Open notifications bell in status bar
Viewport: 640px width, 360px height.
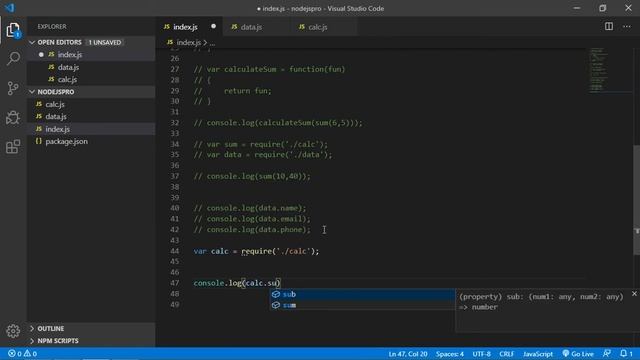pyautogui.click(x=626, y=353)
